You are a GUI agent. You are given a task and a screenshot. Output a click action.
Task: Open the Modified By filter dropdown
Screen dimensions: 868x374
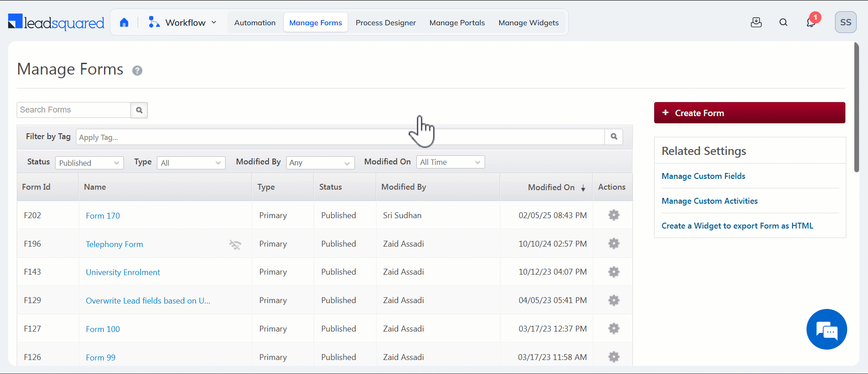[x=320, y=163]
